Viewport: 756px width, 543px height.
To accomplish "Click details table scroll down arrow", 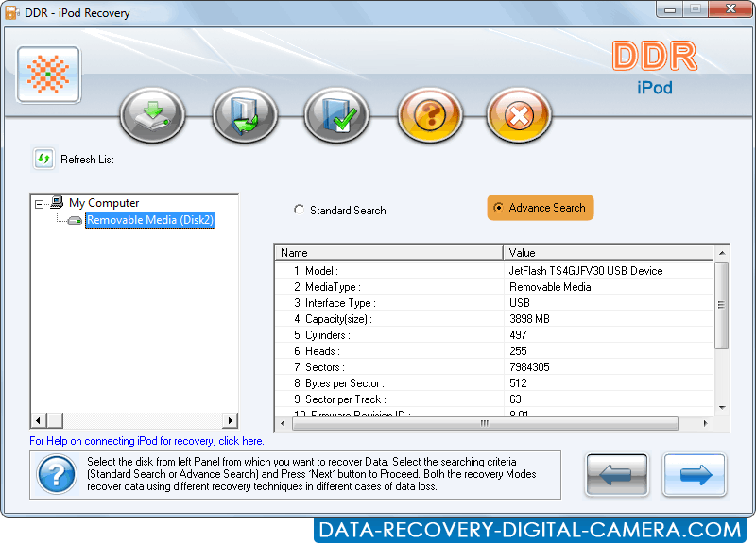I will (722, 408).
